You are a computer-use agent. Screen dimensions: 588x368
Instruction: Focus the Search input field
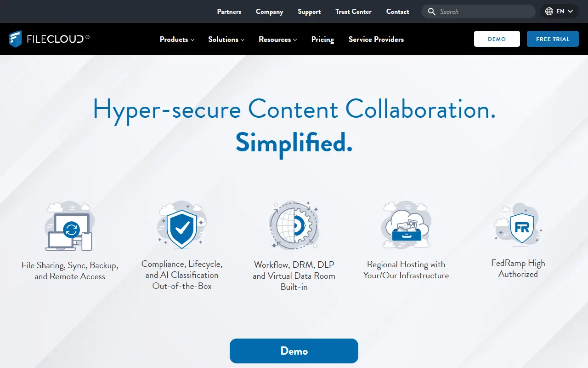pyautogui.click(x=478, y=11)
